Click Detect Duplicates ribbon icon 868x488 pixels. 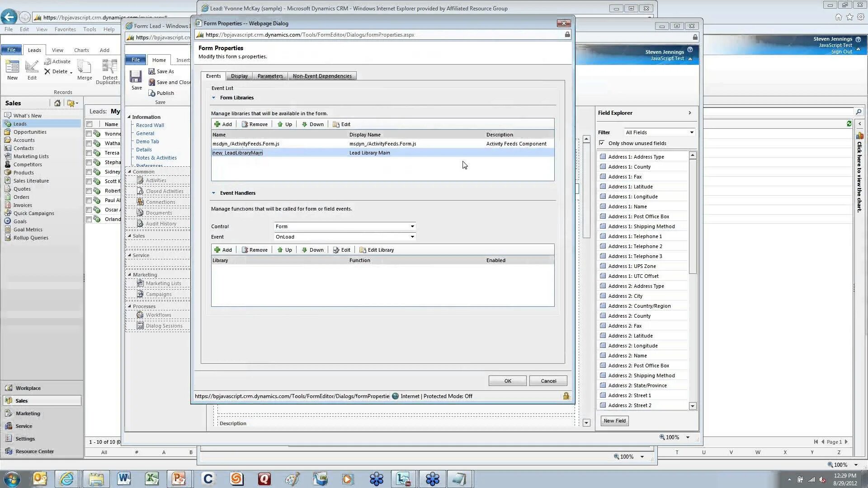pos(109,67)
